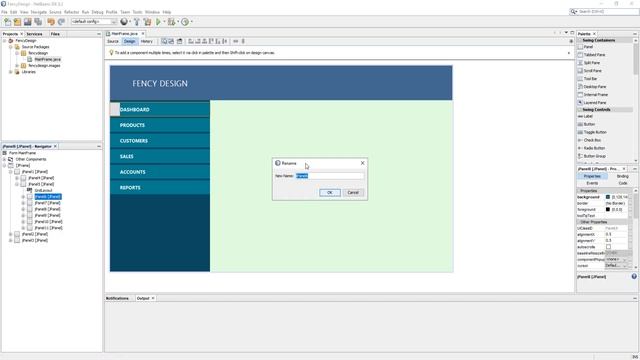Select the Check Box component in the Palette
This screenshot has height=360, width=640.
click(x=589, y=140)
